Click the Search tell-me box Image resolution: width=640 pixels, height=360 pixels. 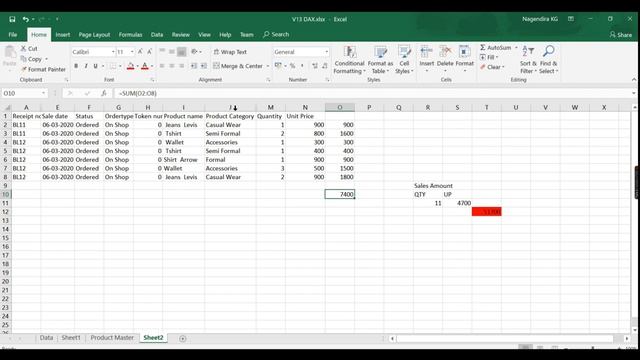(276, 35)
